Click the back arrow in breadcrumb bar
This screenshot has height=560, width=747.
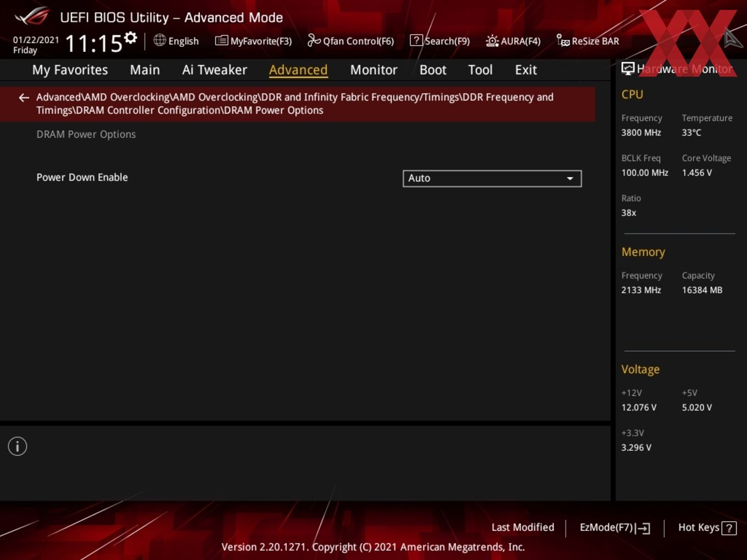coord(24,98)
